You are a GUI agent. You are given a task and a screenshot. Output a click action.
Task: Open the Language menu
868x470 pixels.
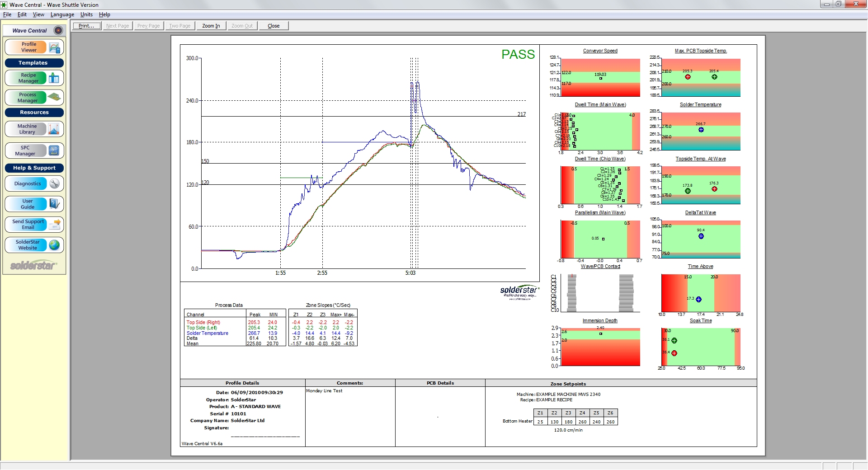(62, 14)
